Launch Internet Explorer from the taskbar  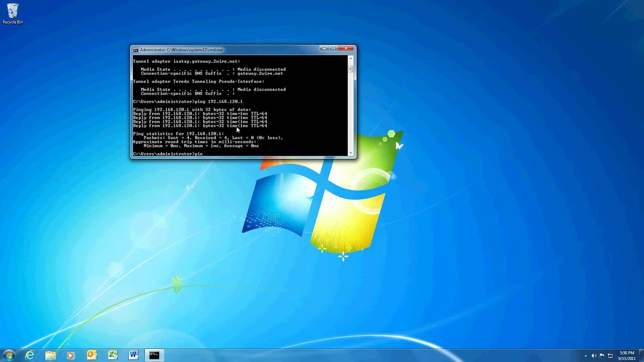(30, 355)
